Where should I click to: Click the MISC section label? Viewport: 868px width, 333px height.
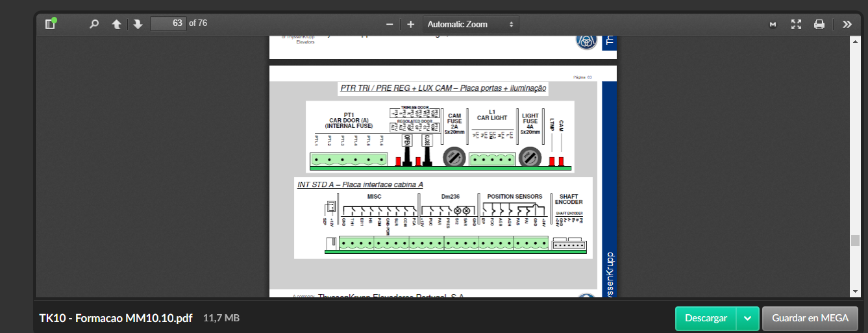click(375, 196)
